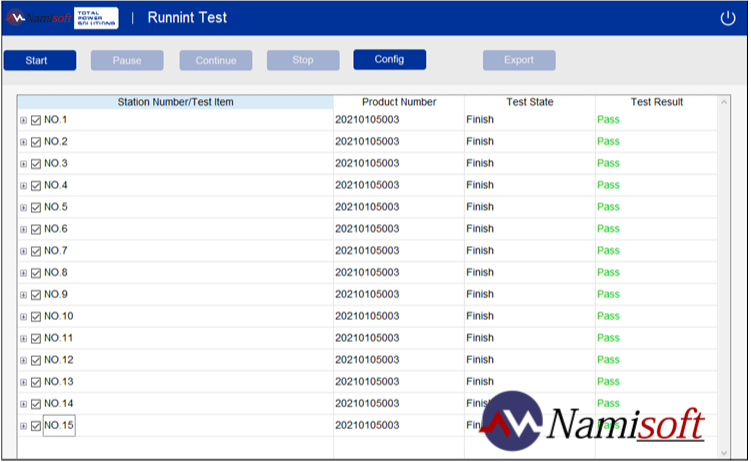The width and height of the screenshot is (751, 462).
Task: Sort by Station Number/Test Item column header
Action: point(175,102)
